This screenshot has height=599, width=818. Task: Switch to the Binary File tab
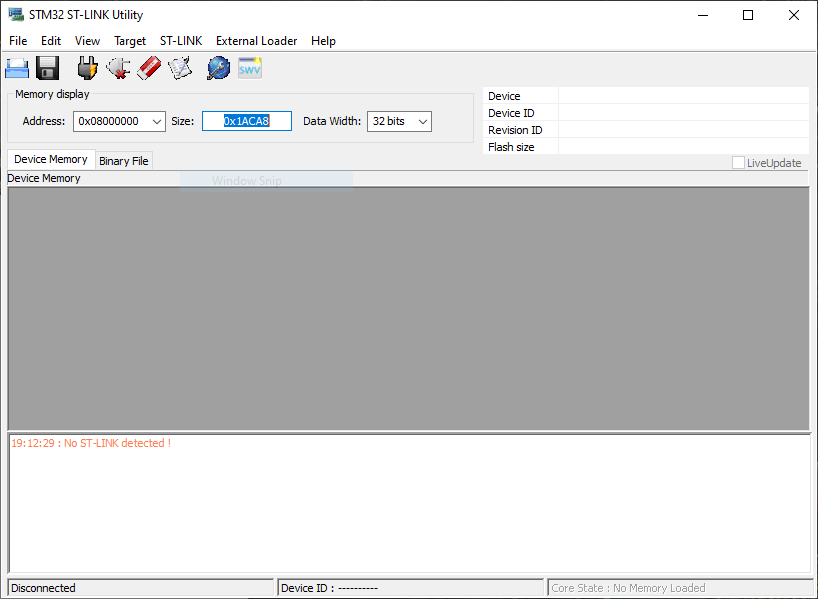coord(124,161)
